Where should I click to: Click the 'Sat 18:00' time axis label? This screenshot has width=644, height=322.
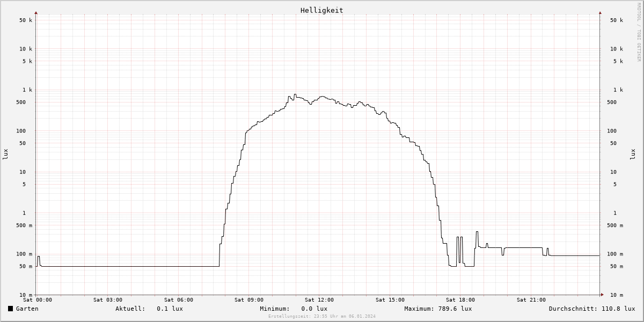(460, 300)
